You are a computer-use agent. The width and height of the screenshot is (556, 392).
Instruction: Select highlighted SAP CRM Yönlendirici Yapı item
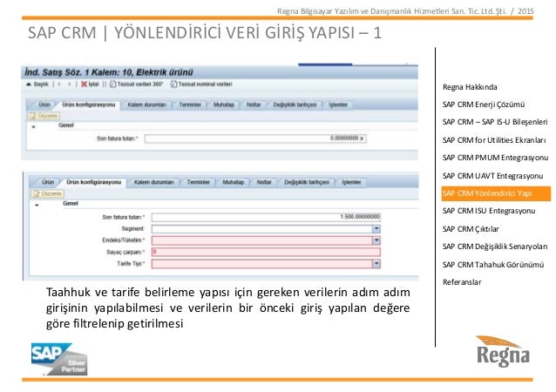click(496, 193)
